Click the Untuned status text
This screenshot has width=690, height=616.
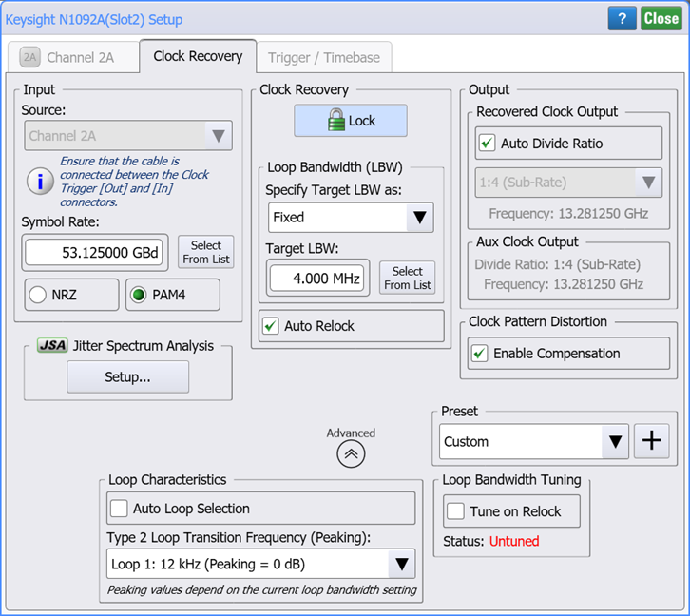tap(514, 541)
